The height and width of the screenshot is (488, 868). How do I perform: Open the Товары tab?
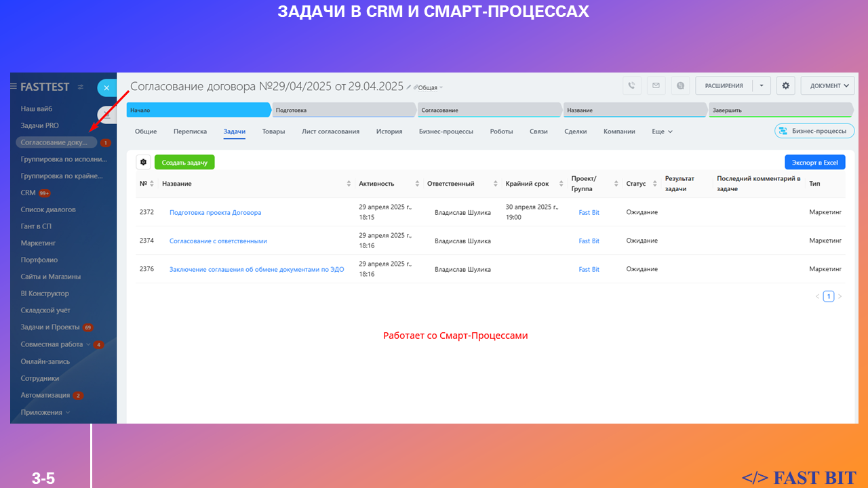coord(274,131)
